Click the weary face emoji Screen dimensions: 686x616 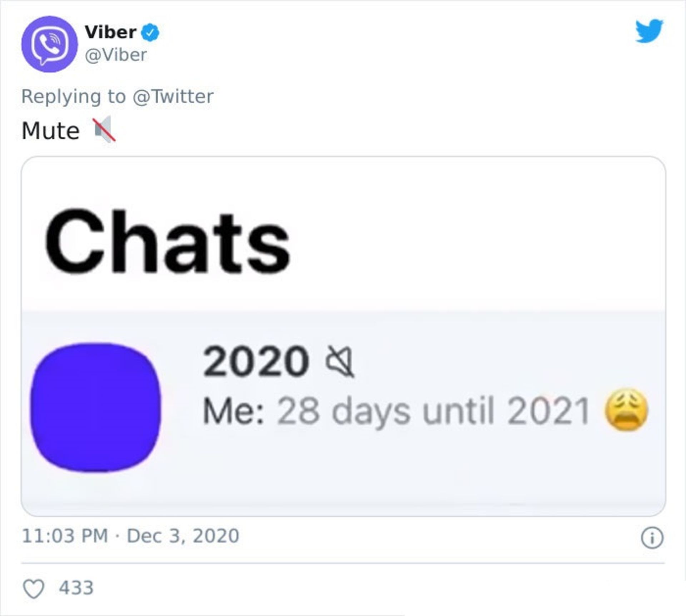tap(626, 409)
